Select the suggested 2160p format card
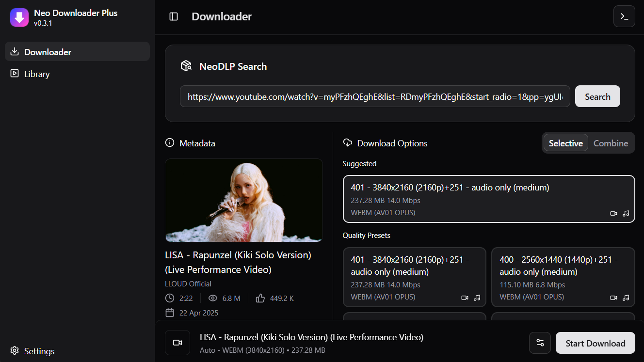The width and height of the screenshot is (644, 362). click(488, 199)
